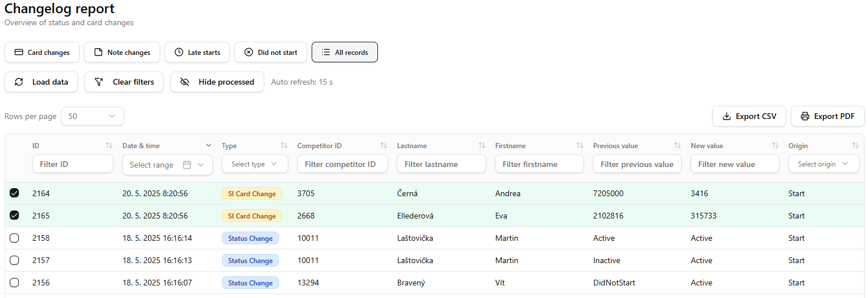
Task: Expand the Select type filter dropdown
Action: click(x=254, y=164)
